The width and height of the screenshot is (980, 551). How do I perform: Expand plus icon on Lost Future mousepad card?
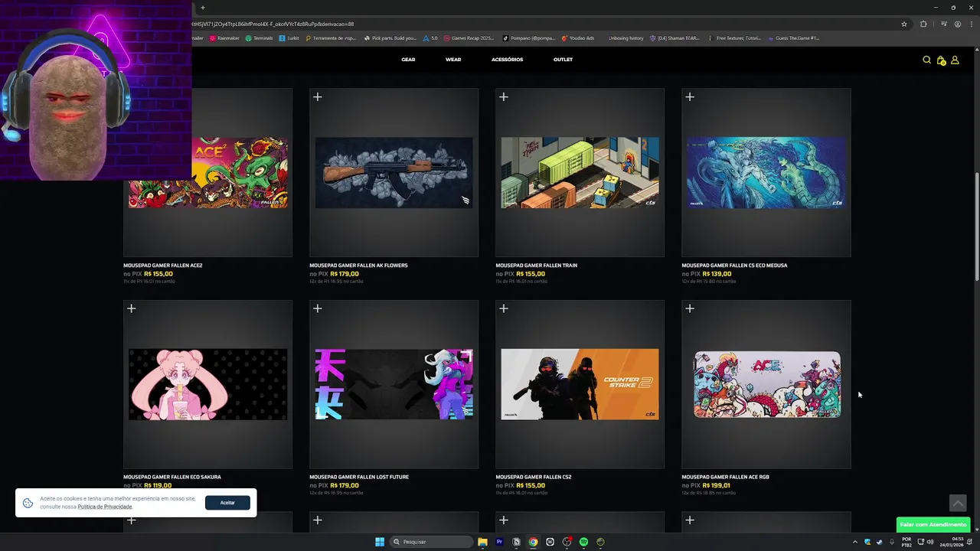[x=318, y=308]
